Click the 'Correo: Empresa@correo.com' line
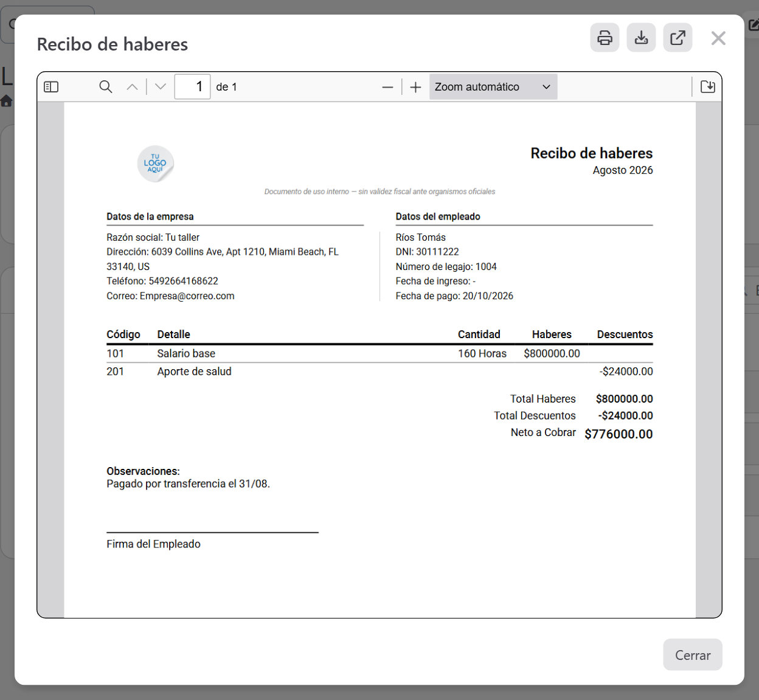The height and width of the screenshot is (700, 759). pyautogui.click(x=170, y=296)
